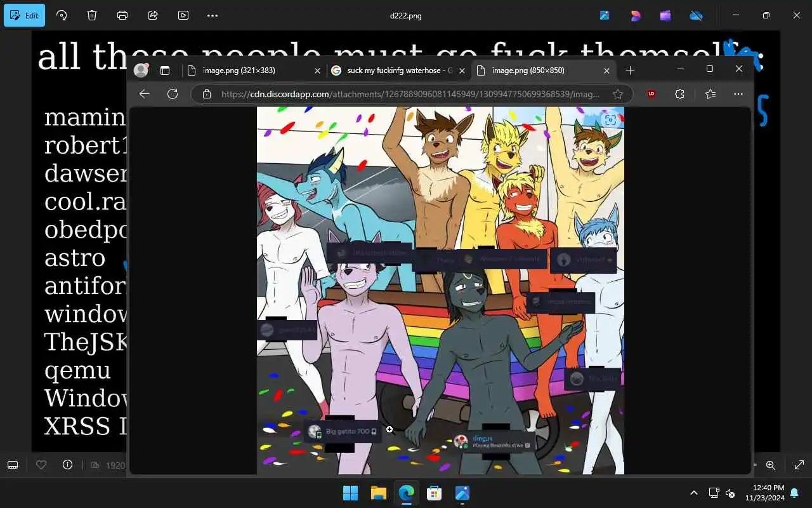The height and width of the screenshot is (508, 812).
Task: Open Microsoft Designer icon in Photos title bar
Action: pos(635,15)
